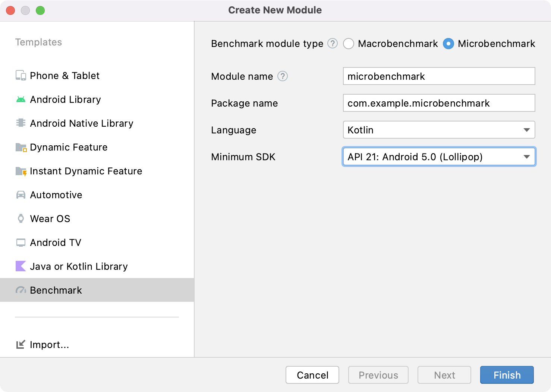Select the Android Library robot icon
This screenshot has width=551, height=392.
click(21, 99)
